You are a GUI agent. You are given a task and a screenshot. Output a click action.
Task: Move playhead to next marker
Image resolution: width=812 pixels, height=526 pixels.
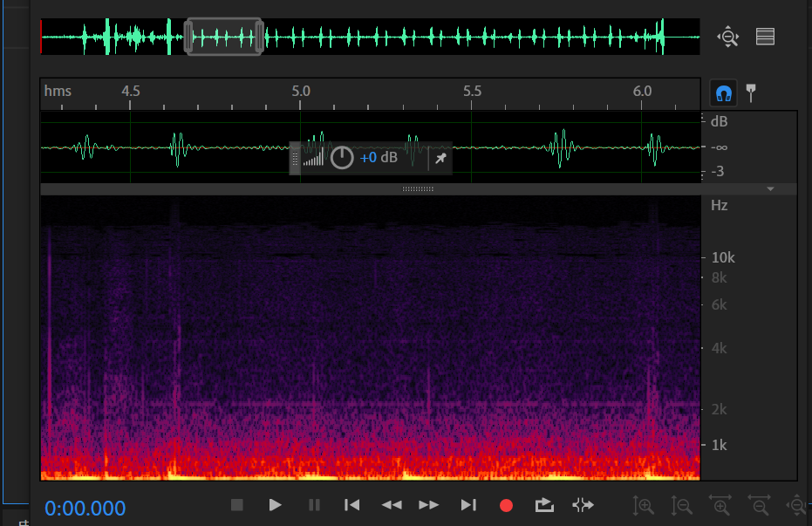(468, 504)
